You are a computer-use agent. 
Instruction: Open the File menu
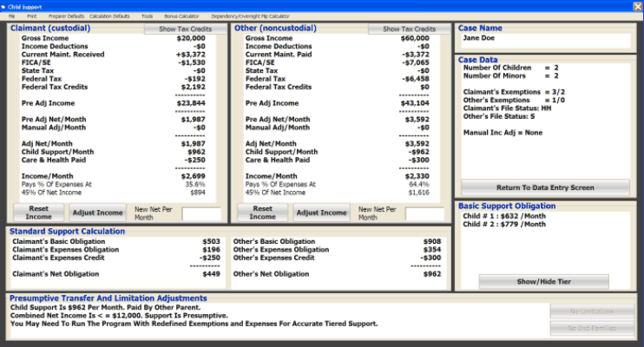point(12,16)
